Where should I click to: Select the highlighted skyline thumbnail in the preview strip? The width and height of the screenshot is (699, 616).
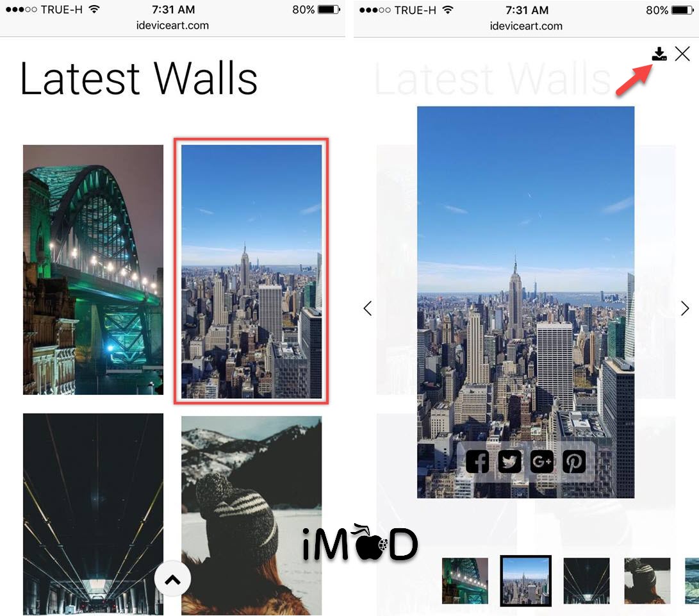[525, 581]
